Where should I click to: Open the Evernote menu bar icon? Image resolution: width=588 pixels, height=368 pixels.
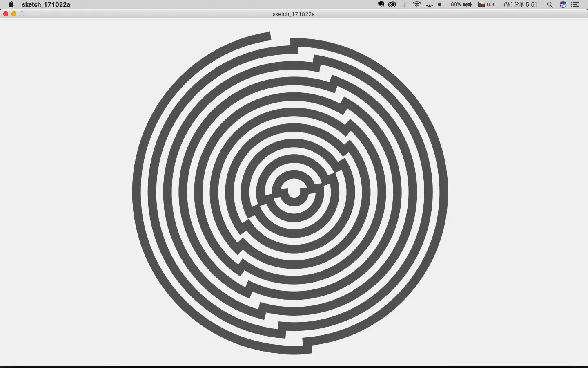[381, 4]
